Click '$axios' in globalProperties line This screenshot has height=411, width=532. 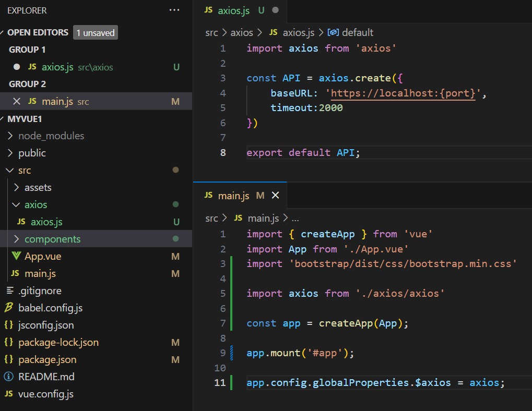tap(433, 383)
